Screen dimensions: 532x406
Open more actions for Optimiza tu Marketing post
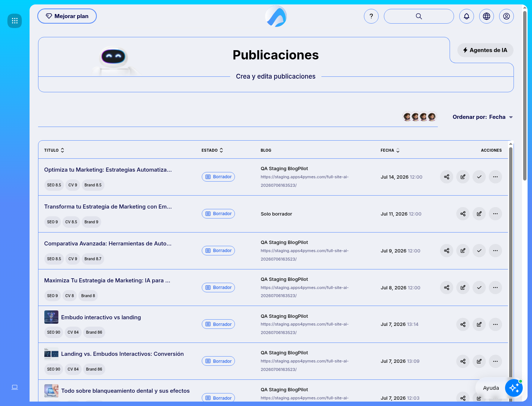tap(495, 177)
